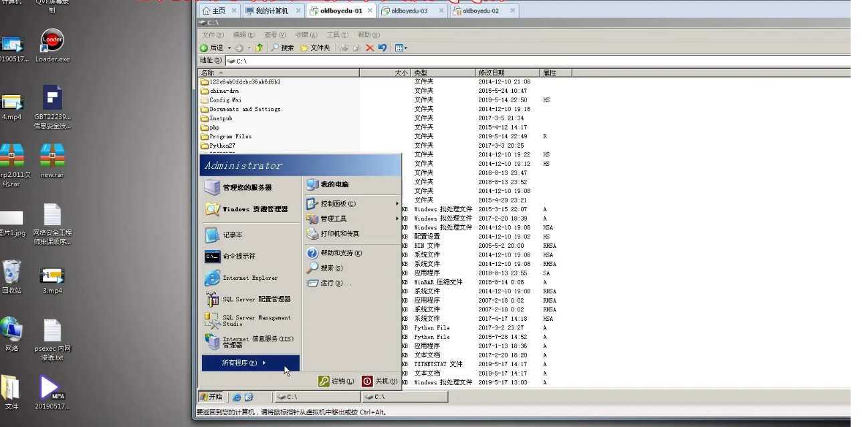Image resolution: width=868 pixels, height=427 pixels.
Task: Switch to the oldboyedu-03 VM tab
Action: [409, 11]
